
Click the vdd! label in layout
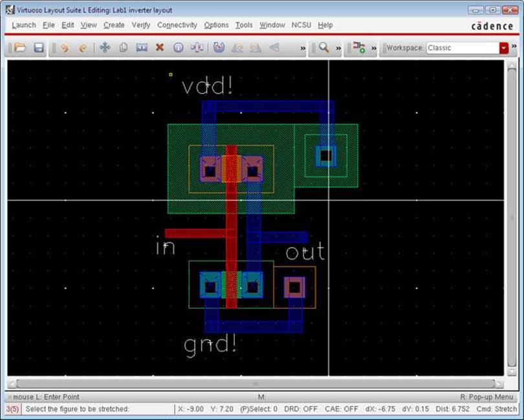(207, 87)
